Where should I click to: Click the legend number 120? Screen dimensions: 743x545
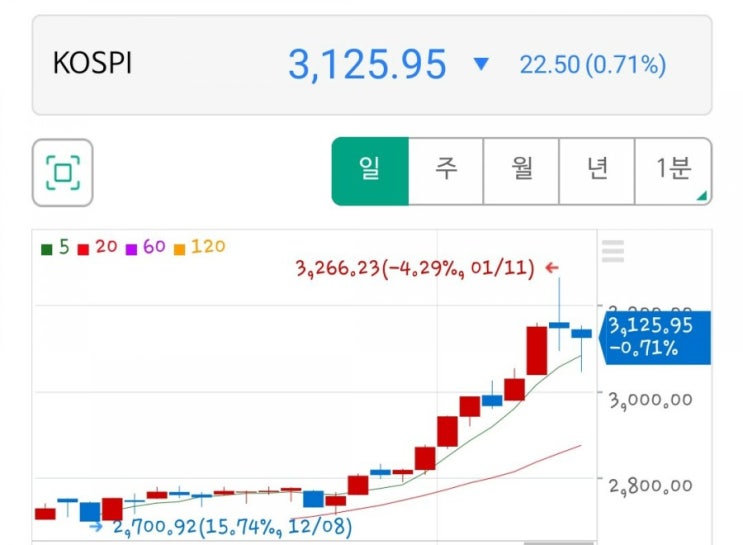pos(208,246)
